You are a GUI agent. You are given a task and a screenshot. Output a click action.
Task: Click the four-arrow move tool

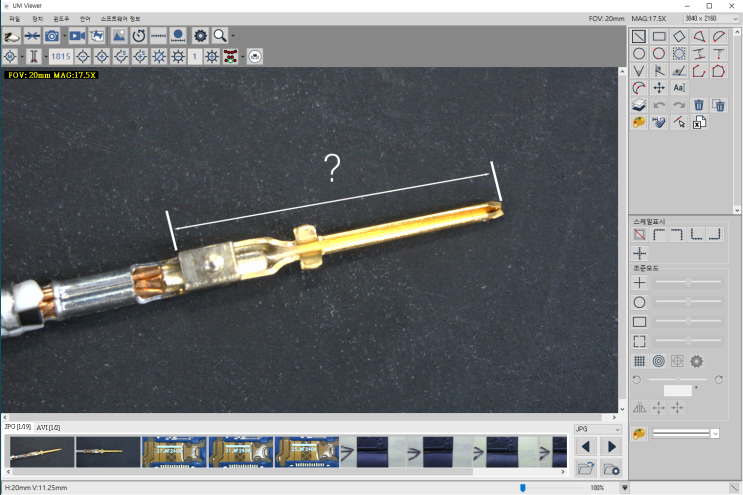coord(659,88)
